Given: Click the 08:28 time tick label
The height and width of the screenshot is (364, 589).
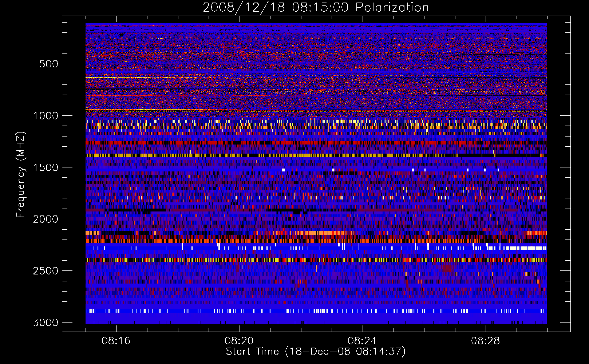Looking at the screenshot, I should coord(485,341).
